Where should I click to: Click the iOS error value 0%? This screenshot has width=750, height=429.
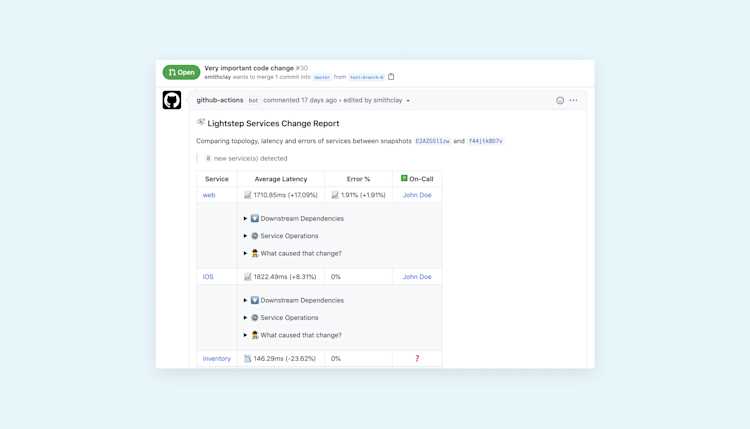point(336,277)
